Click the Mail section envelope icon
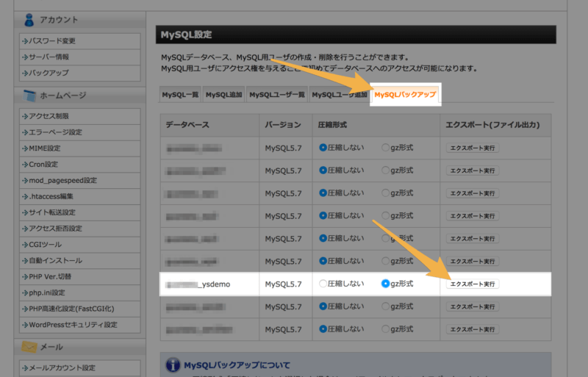The image size is (588, 377). coord(30,347)
